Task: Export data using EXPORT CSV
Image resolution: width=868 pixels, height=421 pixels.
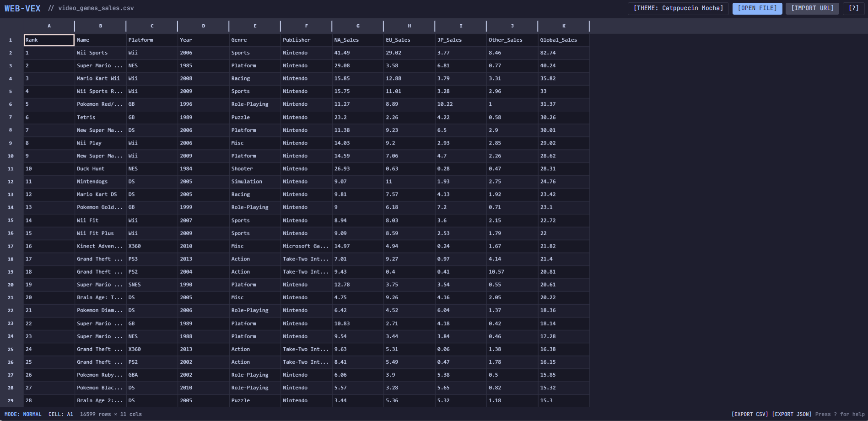Action: click(x=749, y=414)
